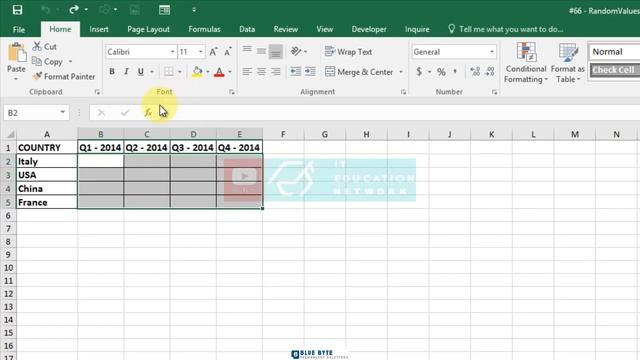
Task: Toggle Bold formatting
Action: [x=112, y=72]
